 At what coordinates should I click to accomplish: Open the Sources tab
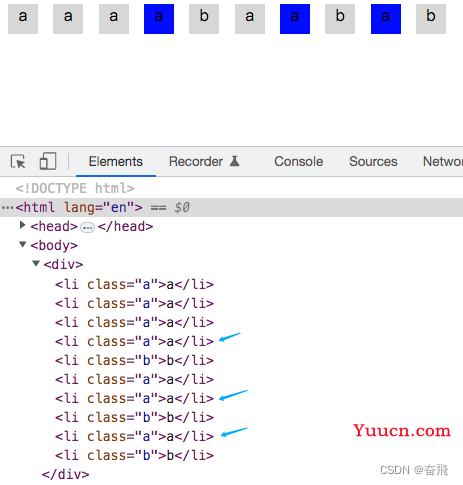pos(373,162)
